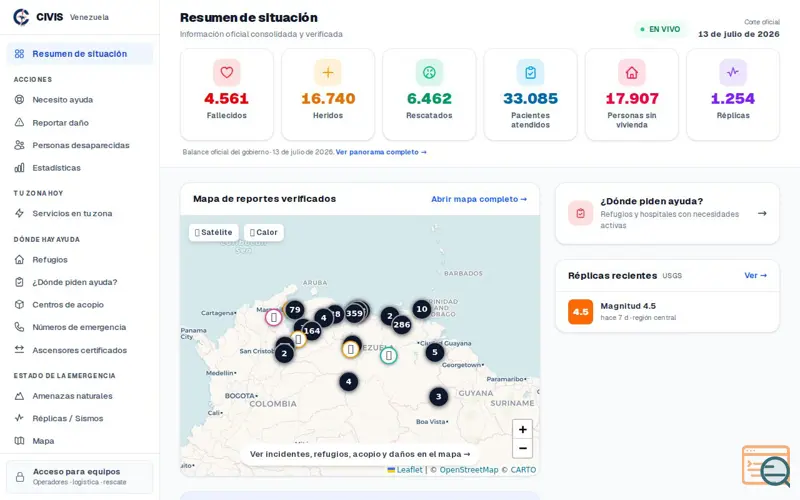Click the Rescatados lifebuoy icon
This screenshot has height=500, width=800.
pyautogui.click(x=429, y=72)
